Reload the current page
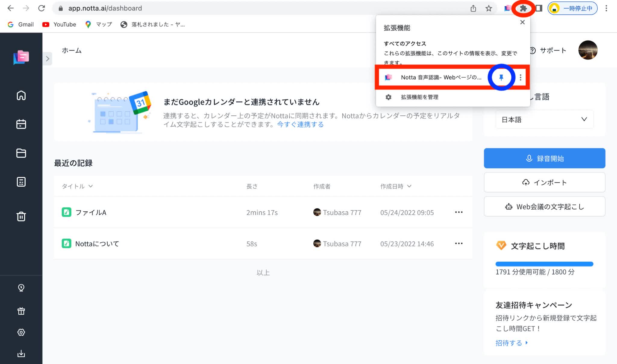617x364 pixels. [x=42, y=8]
